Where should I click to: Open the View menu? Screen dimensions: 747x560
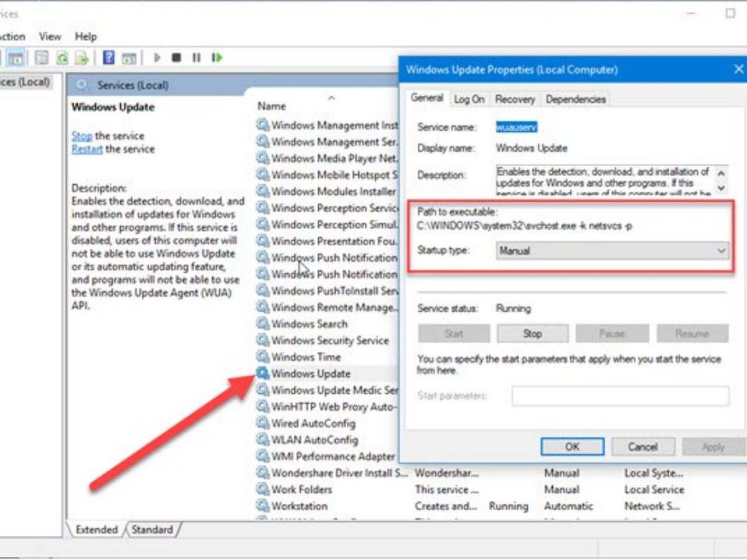tap(50, 36)
